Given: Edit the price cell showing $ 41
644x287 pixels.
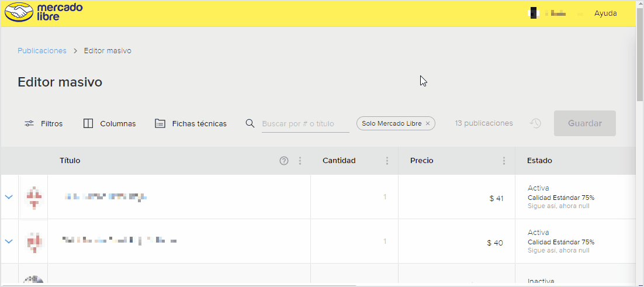Looking at the screenshot, I should click(x=457, y=197).
